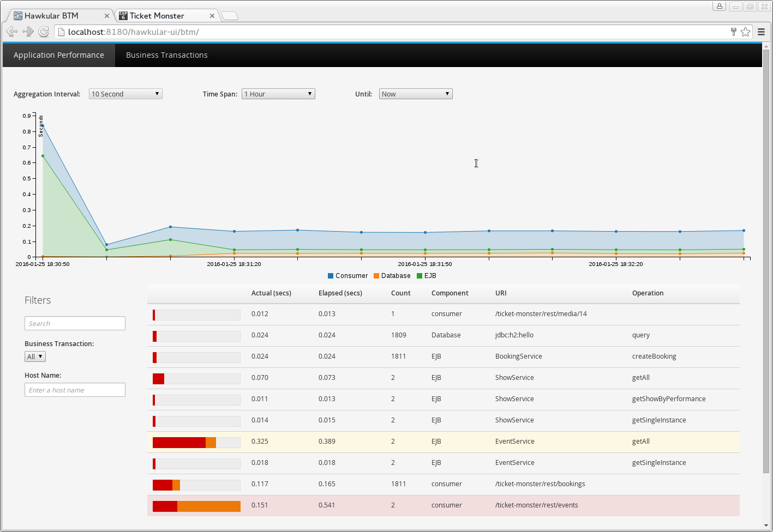Screen dimensions: 773x532
Task: Open the Until dropdown
Action: [416, 94]
